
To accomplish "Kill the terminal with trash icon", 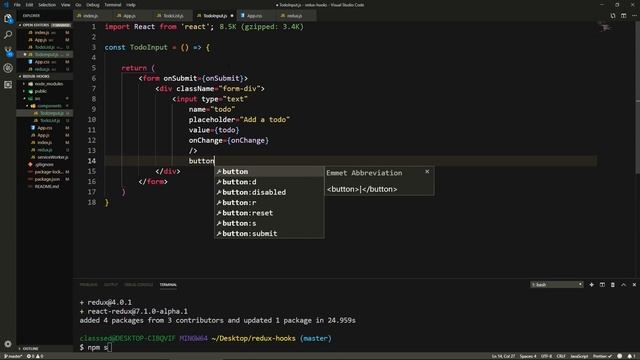I will tap(613, 284).
